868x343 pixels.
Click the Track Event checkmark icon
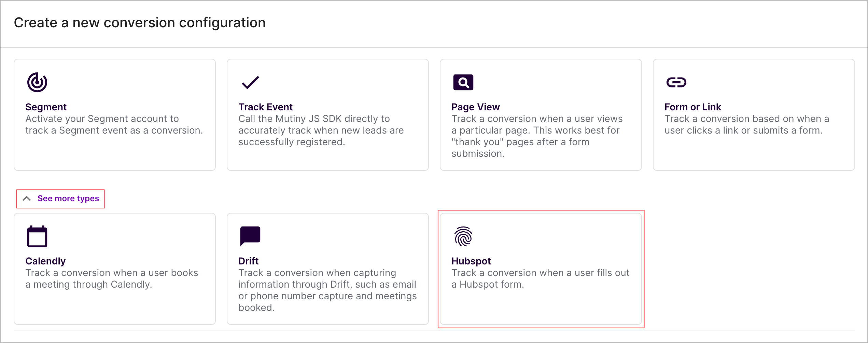tap(250, 82)
